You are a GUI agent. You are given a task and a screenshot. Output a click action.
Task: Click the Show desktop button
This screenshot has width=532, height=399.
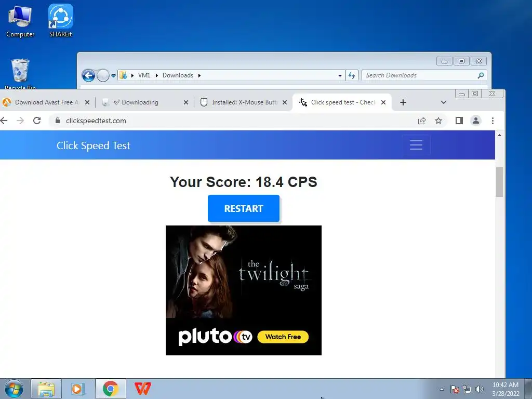(x=528, y=389)
